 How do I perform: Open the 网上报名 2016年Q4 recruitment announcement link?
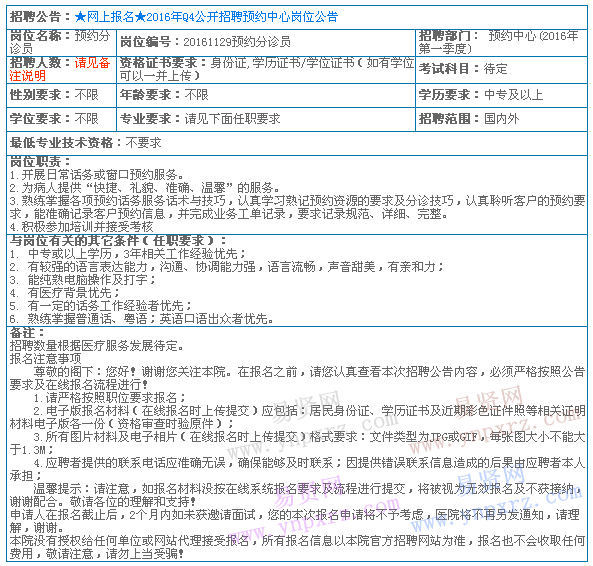pyautogui.click(x=206, y=17)
